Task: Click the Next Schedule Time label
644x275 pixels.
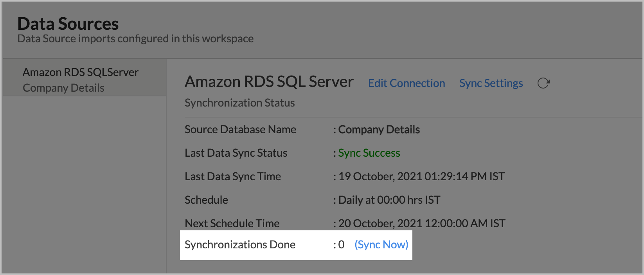Action: click(x=232, y=223)
